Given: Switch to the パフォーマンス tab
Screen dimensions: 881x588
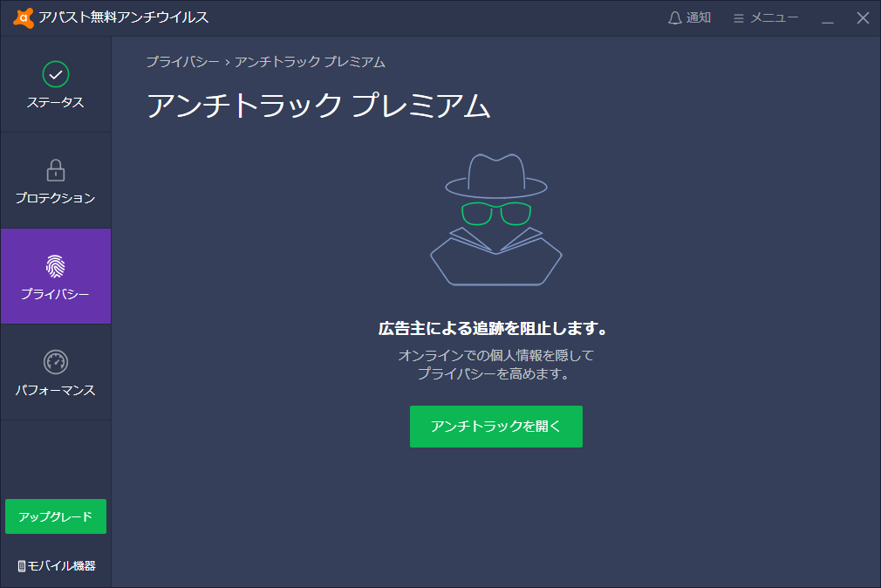Looking at the screenshot, I should (x=56, y=373).
